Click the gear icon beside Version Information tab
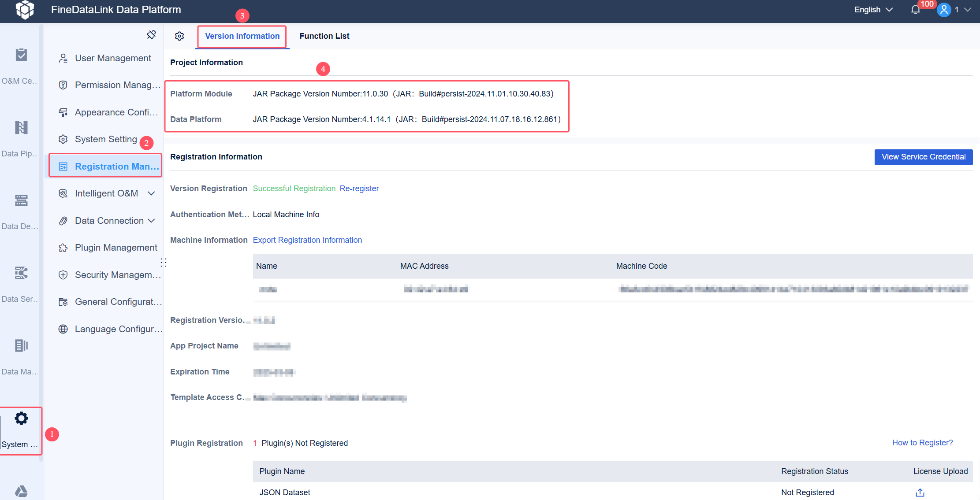980x500 pixels. [179, 36]
